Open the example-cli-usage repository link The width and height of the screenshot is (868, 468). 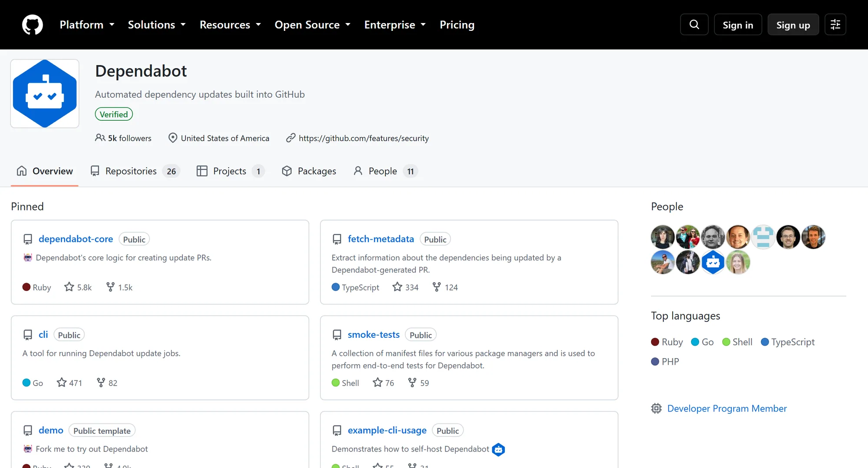coord(387,430)
